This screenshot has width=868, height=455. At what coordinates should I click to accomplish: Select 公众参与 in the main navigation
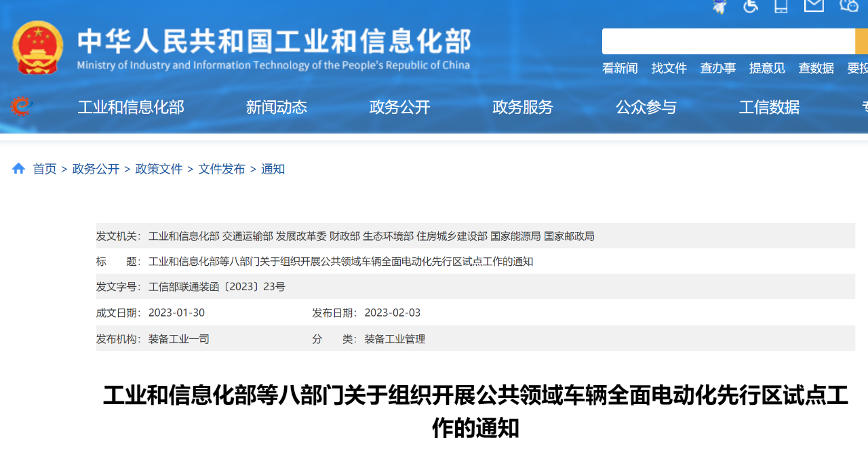point(646,107)
